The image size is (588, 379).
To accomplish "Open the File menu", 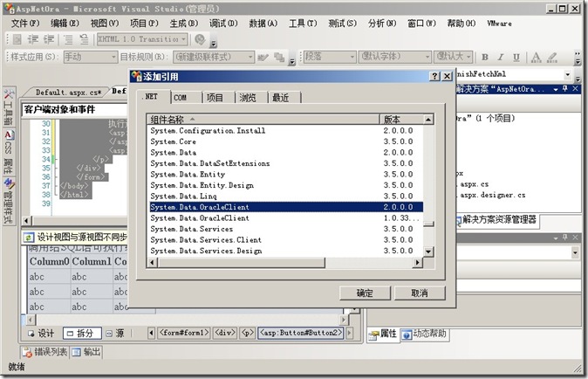I will click(24, 24).
